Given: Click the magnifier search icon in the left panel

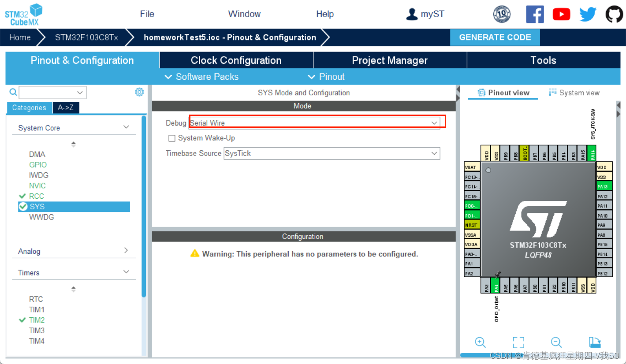Looking at the screenshot, I should [x=13, y=92].
